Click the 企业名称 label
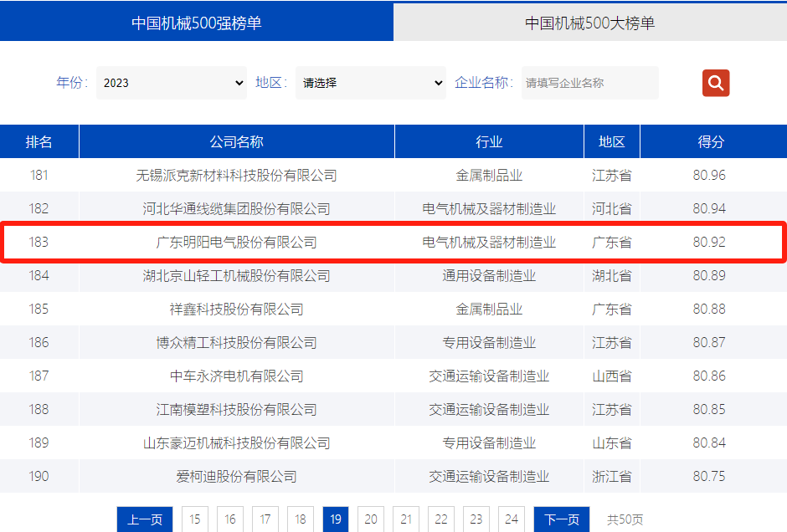The width and height of the screenshot is (787, 532). tap(484, 82)
